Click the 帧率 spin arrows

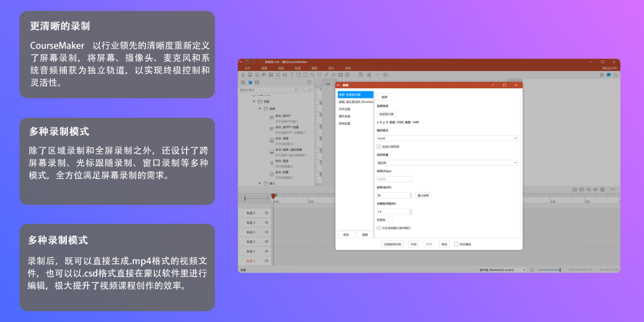pos(410,195)
